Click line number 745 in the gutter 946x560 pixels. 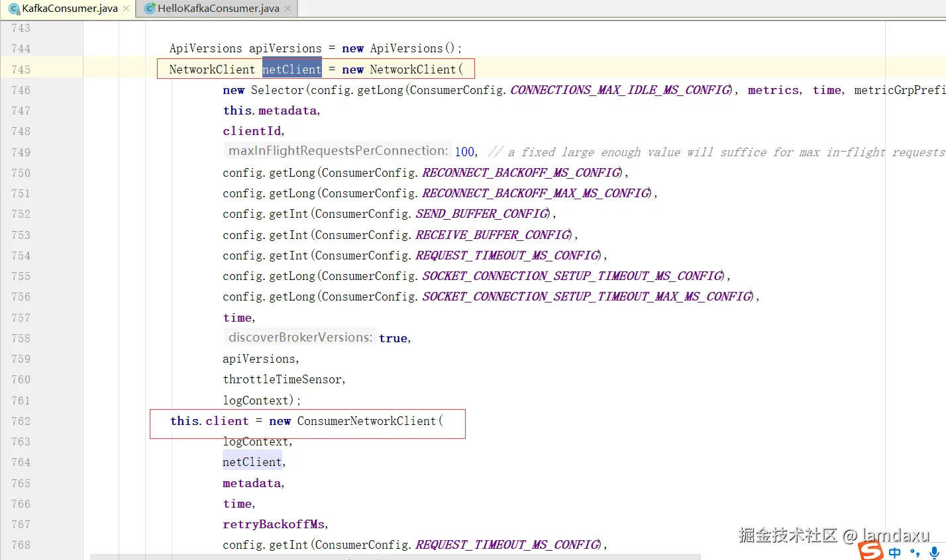pos(21,70)
